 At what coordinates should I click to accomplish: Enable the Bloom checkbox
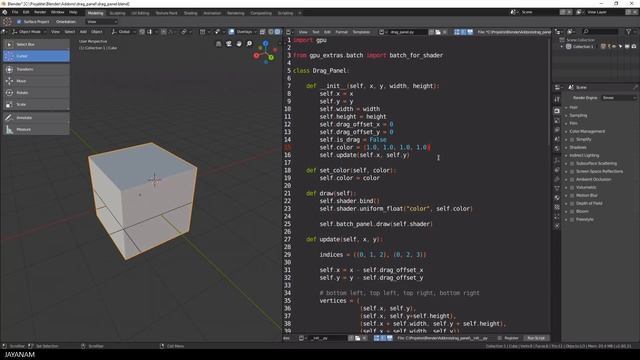point(572,211)
